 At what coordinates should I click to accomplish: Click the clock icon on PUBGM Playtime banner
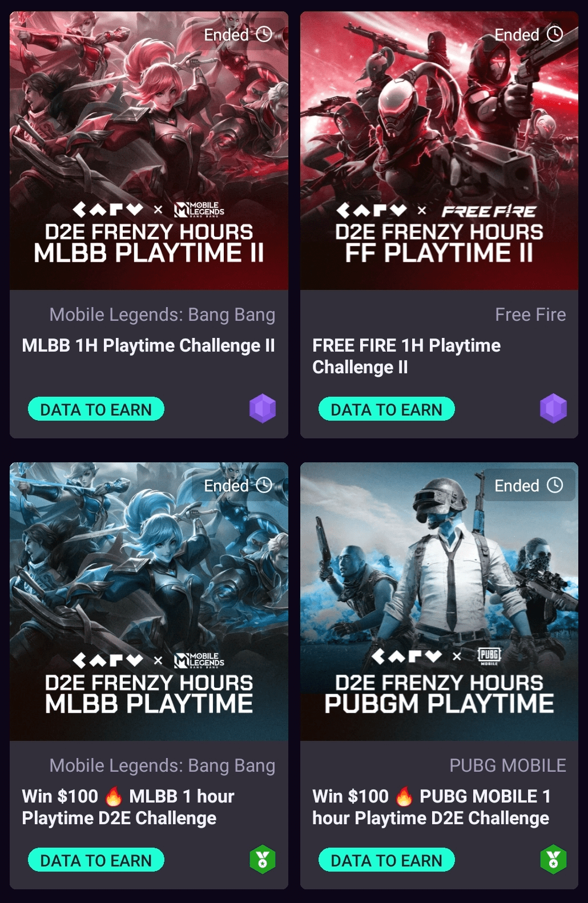click(x=555, y=485)
